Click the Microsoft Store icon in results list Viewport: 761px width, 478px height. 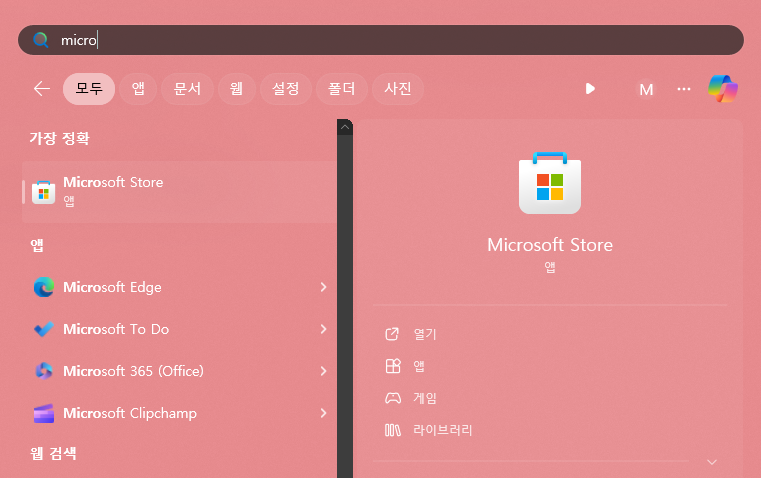(x=44, y=192)
